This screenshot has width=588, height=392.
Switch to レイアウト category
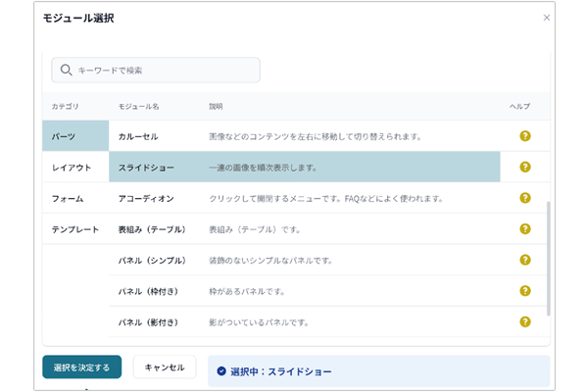74,168
